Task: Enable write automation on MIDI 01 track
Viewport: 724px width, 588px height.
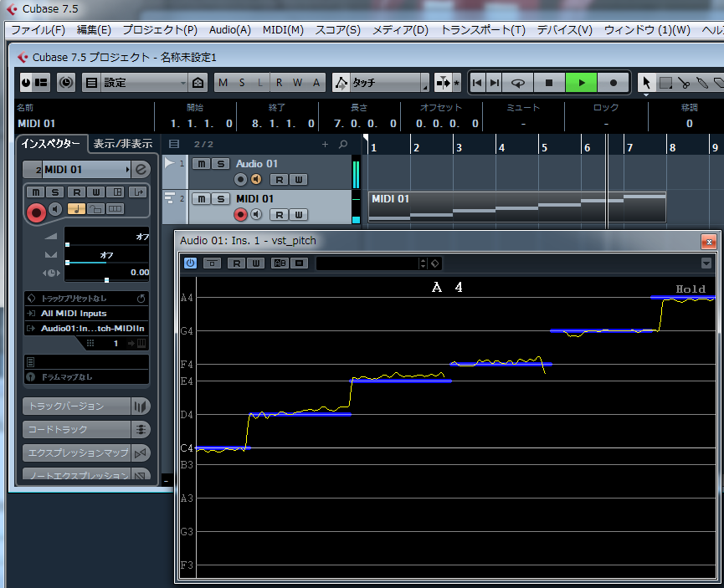Action: click(x=299, y=215)
